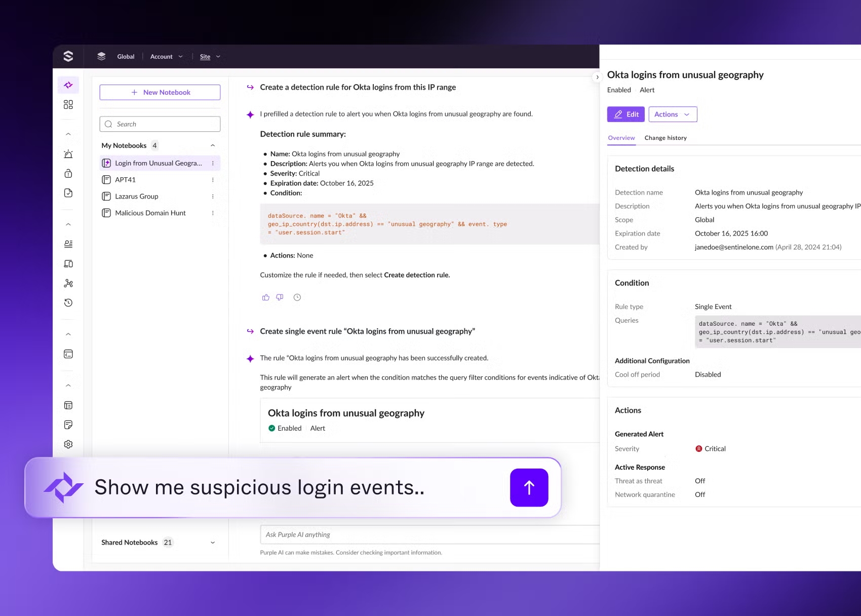
Task: Open the dashboard grid icon in sidebar
Action: click(x=68, y=104)
